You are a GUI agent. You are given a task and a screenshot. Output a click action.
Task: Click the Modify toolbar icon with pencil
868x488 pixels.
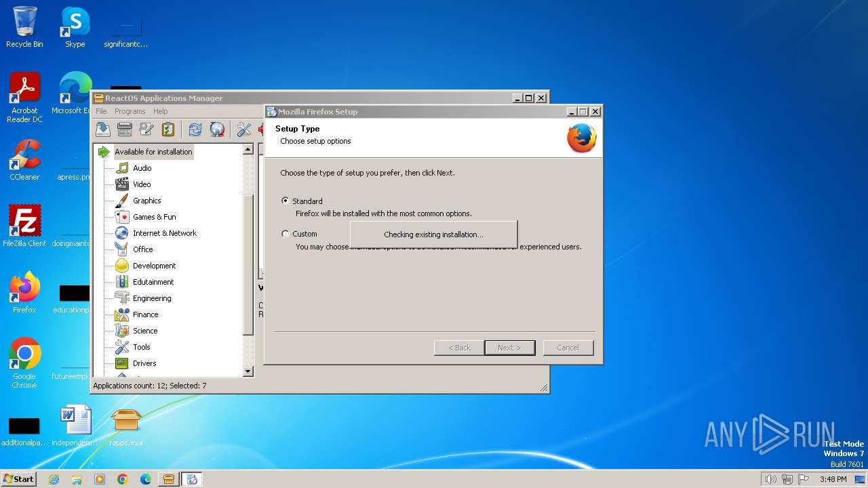(146, 129)
